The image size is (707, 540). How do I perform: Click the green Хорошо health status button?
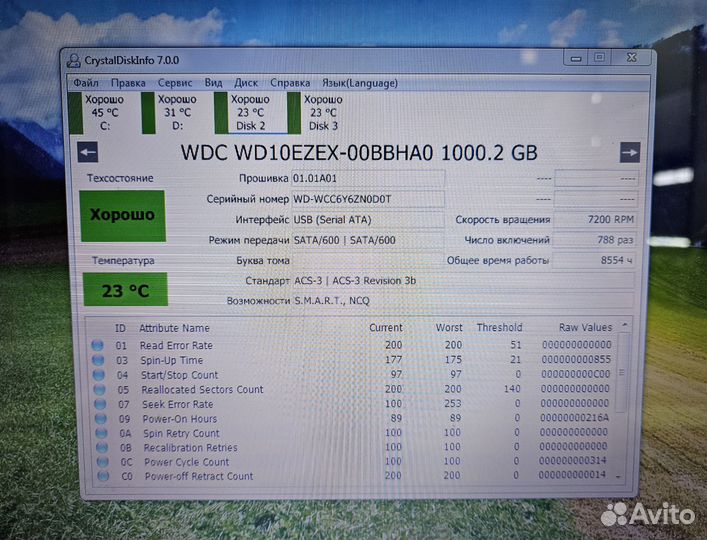(122, 215)
